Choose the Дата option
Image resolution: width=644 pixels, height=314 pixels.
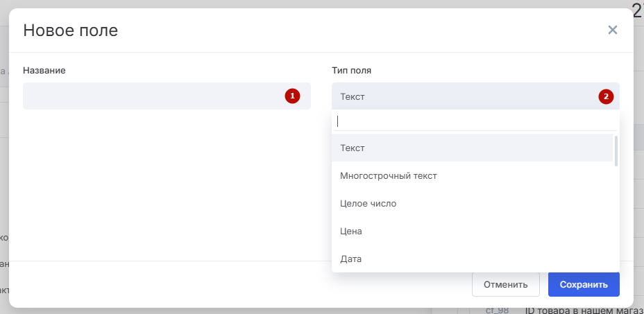tap(351, 259)
